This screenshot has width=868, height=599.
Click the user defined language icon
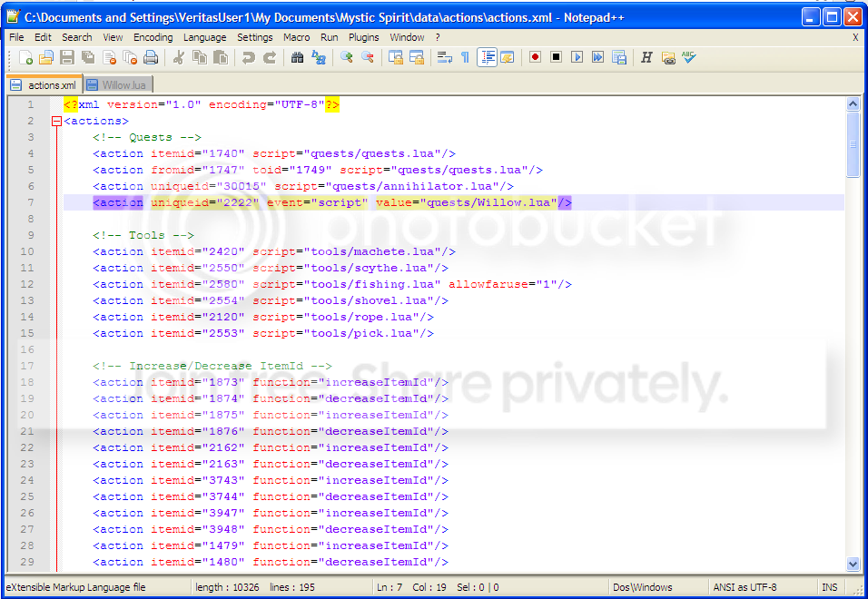(507, 57)
